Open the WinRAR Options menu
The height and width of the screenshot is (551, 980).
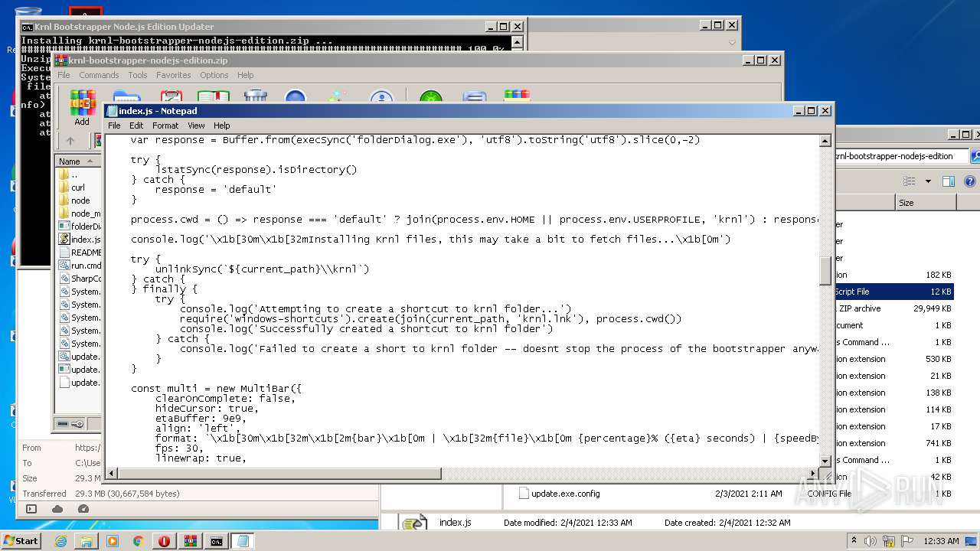[x=214, y=75]
